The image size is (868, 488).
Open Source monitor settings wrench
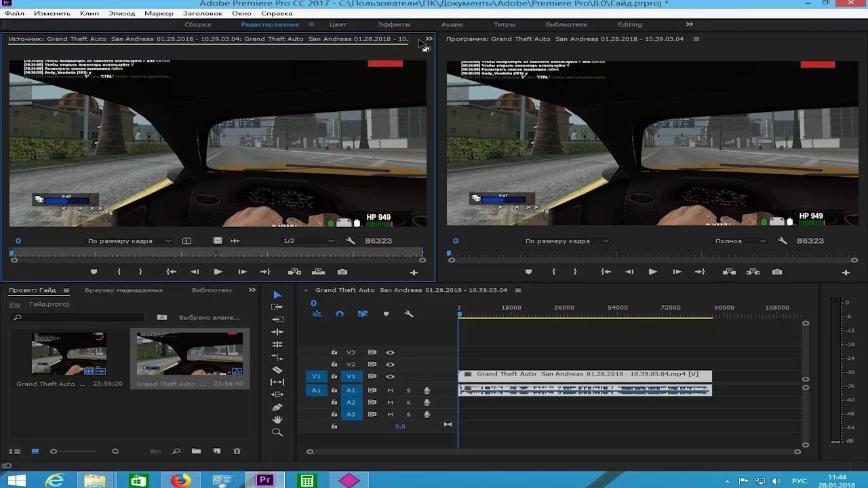pos(351,241)
